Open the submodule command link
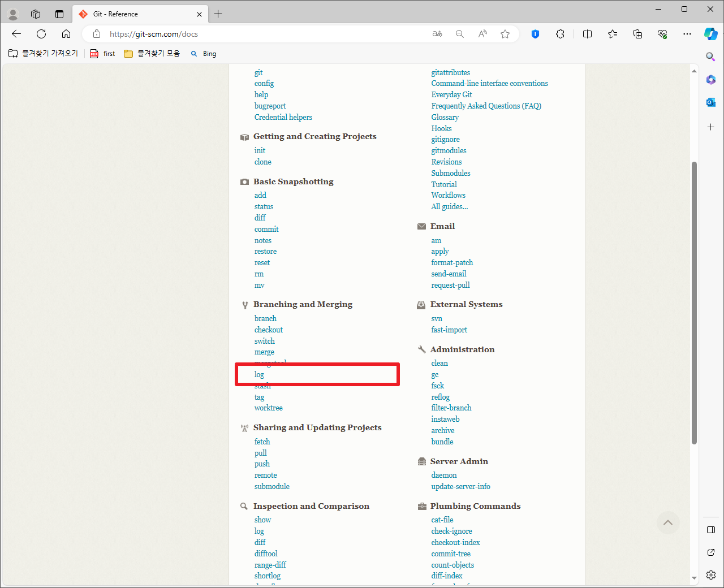Image resolution: width=724 pixels, height=588 pixels. click(x=271, y=486)
